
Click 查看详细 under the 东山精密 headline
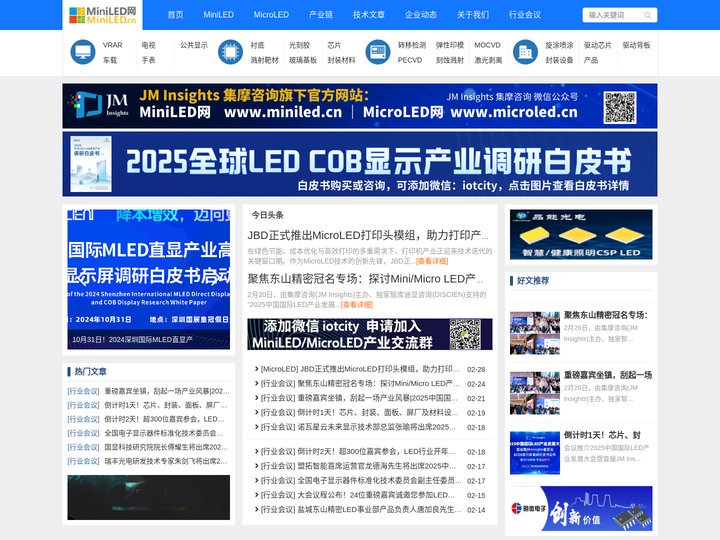click(x=357, y=305)
